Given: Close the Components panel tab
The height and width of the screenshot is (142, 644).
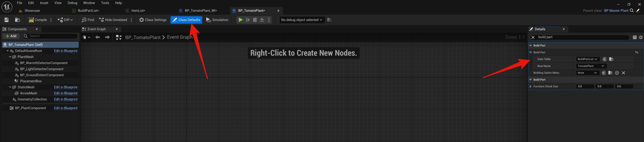Looking at the screenshot, I should point(37,29).
